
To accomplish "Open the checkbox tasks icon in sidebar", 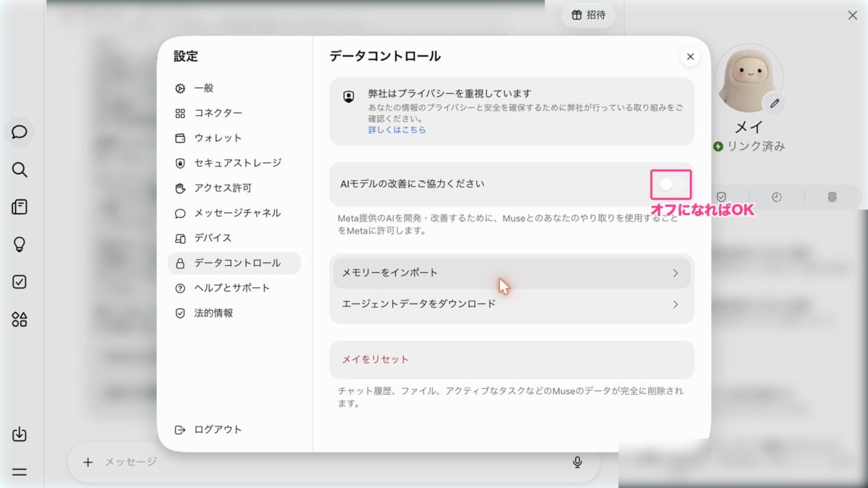I will (20, 282).
